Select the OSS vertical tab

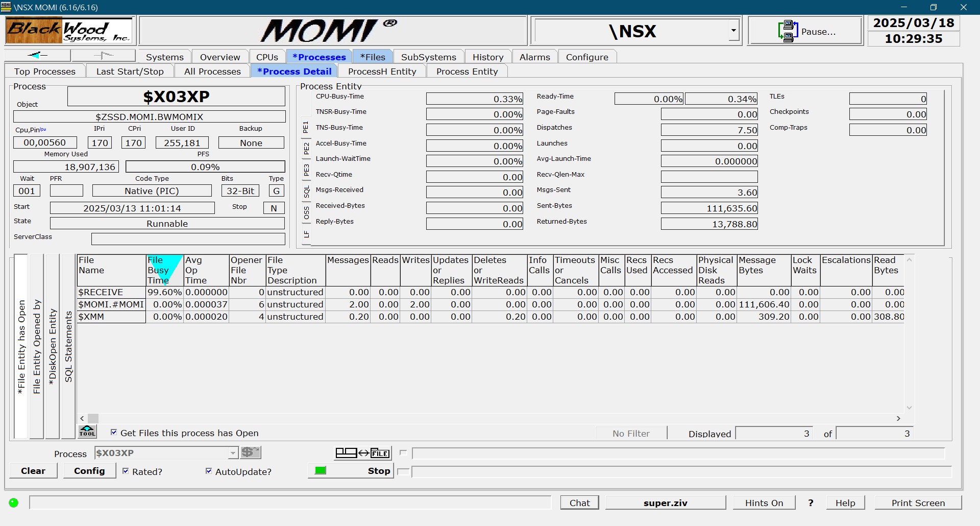pos(306,213)
